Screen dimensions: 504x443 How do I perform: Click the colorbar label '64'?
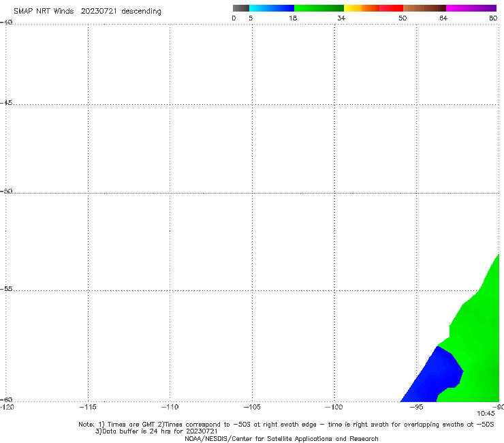443,18
